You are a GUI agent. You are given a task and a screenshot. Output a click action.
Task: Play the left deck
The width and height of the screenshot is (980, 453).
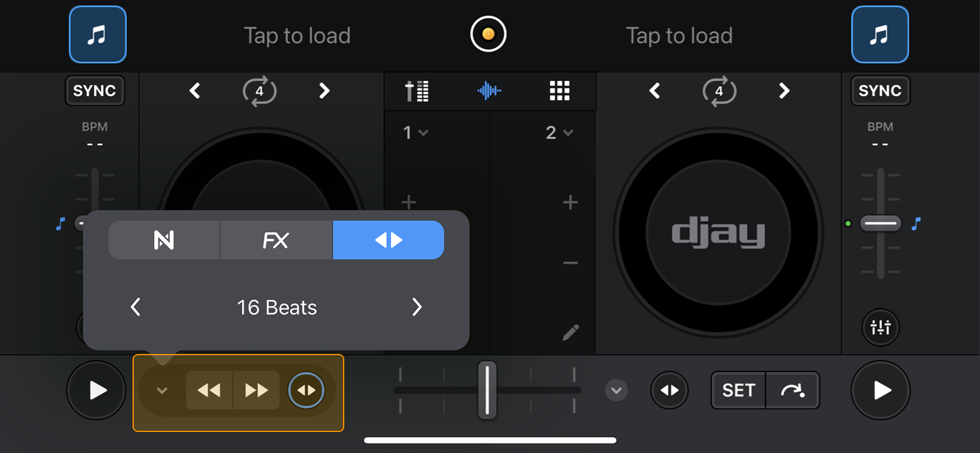[97, 391]
